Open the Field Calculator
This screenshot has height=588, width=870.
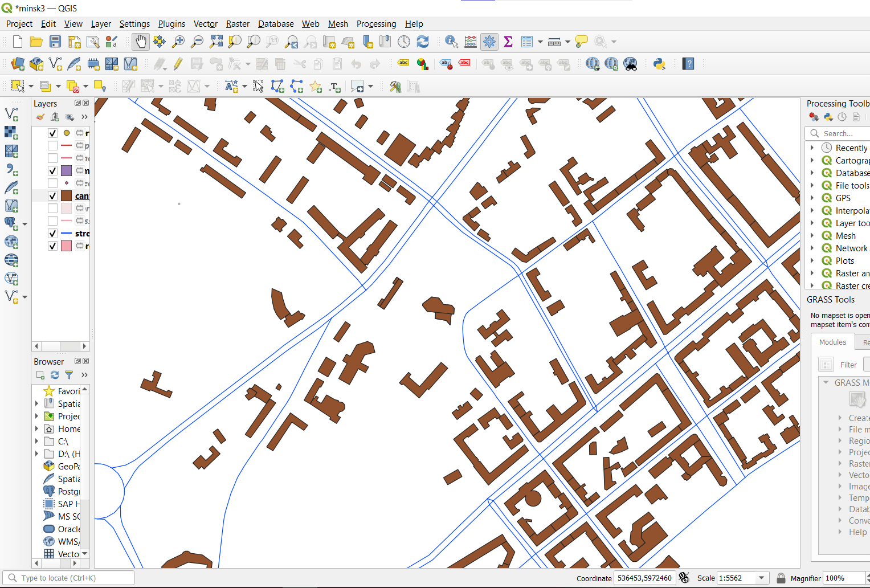[x=470, y=41]
